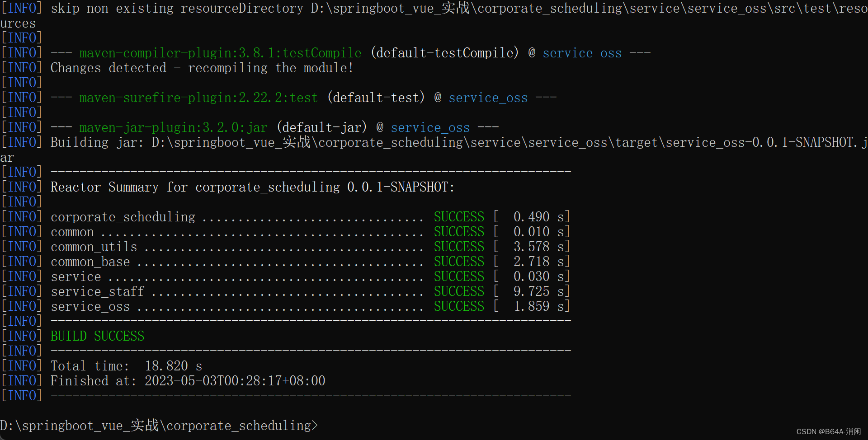This screenshot has height=440, width=868.
Task: Click the common_base module name
Action: [x=90, y=262]
